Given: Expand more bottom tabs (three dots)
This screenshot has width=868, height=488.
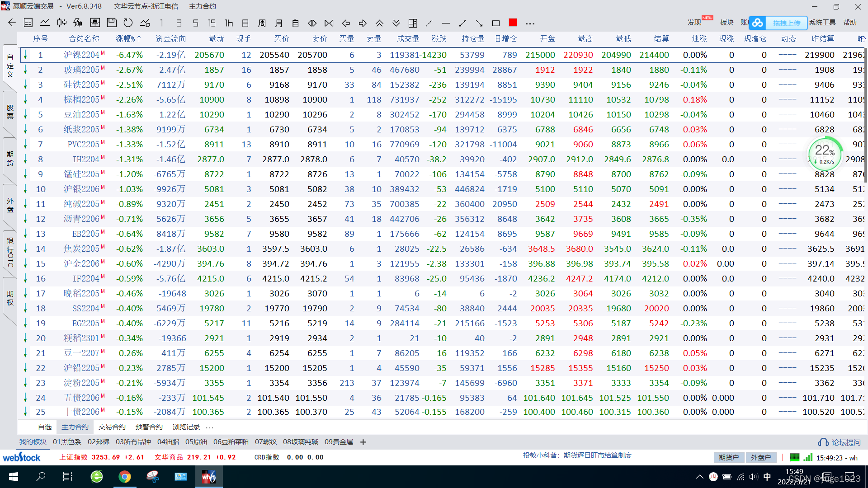Looking at the screenshot, I should tap(209, 427).
